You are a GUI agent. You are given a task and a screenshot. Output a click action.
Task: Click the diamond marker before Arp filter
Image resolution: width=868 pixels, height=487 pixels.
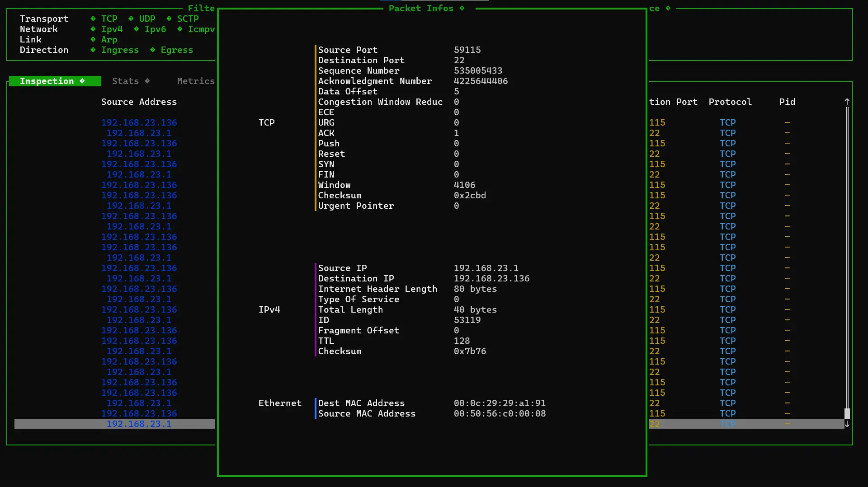(93, 39)
